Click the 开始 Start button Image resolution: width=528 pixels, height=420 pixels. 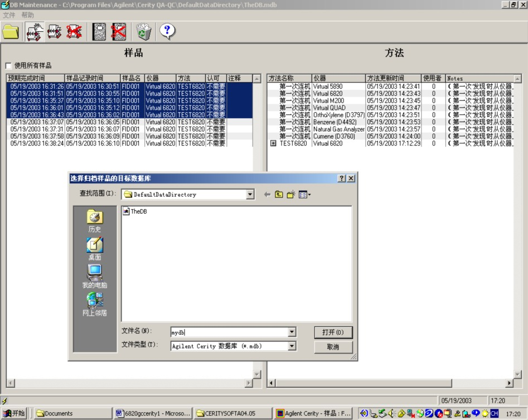coord(14,413)
